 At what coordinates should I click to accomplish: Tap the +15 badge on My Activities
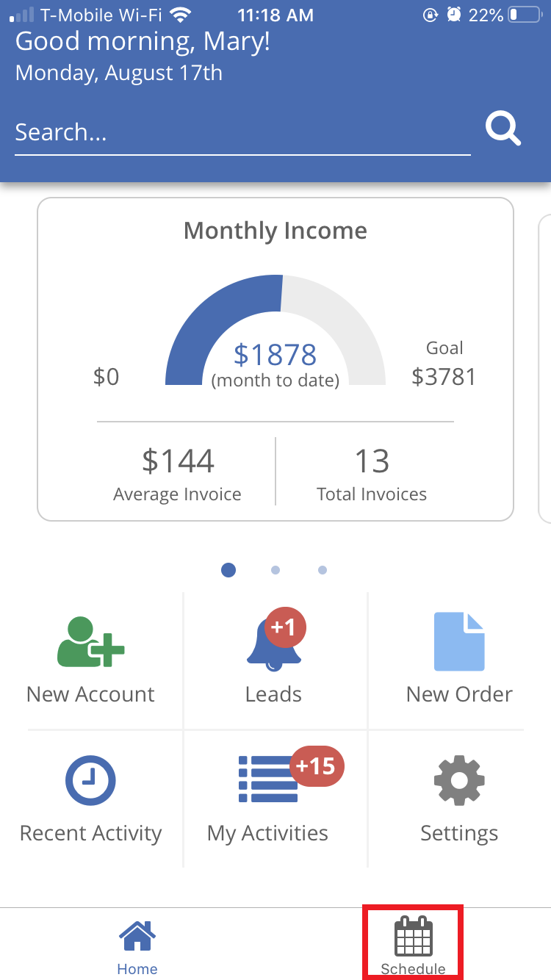tap(317, 766)
